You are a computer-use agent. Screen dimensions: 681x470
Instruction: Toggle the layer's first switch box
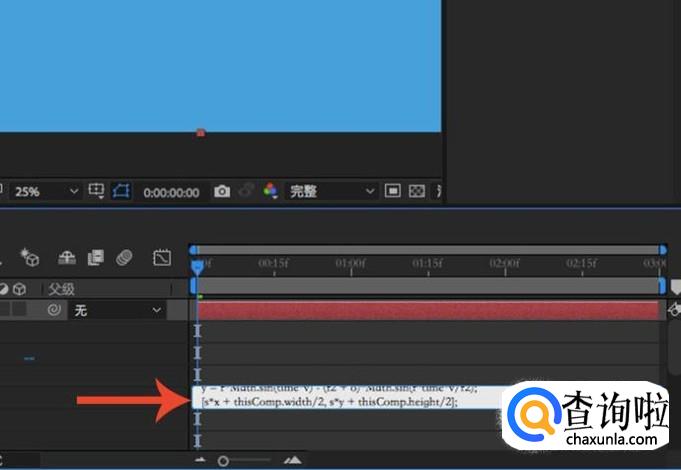point(4,309)
